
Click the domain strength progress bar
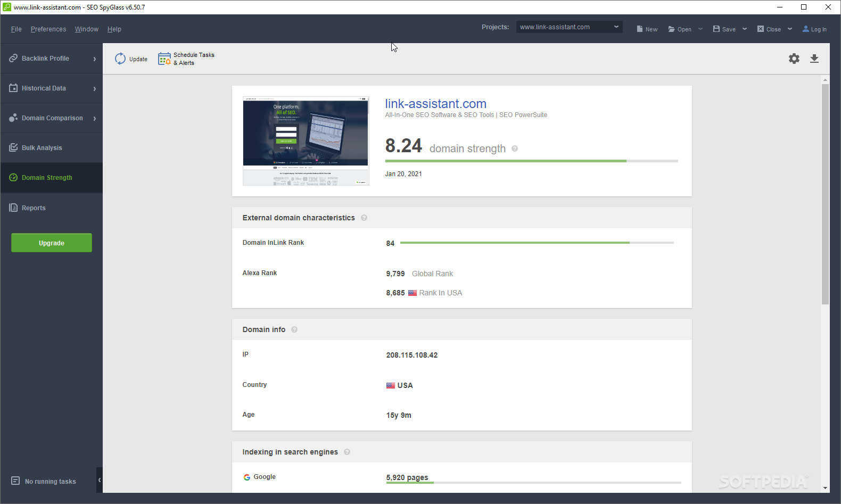(532, 161)
